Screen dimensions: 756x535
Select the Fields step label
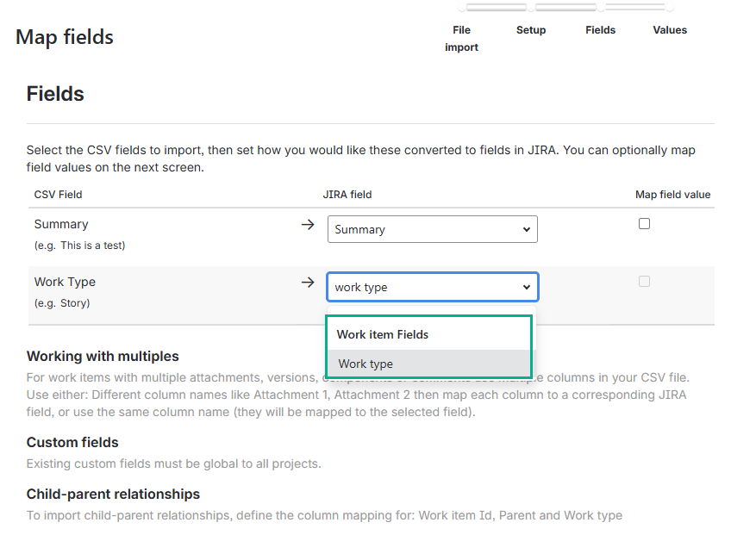(x=601, y=30)
